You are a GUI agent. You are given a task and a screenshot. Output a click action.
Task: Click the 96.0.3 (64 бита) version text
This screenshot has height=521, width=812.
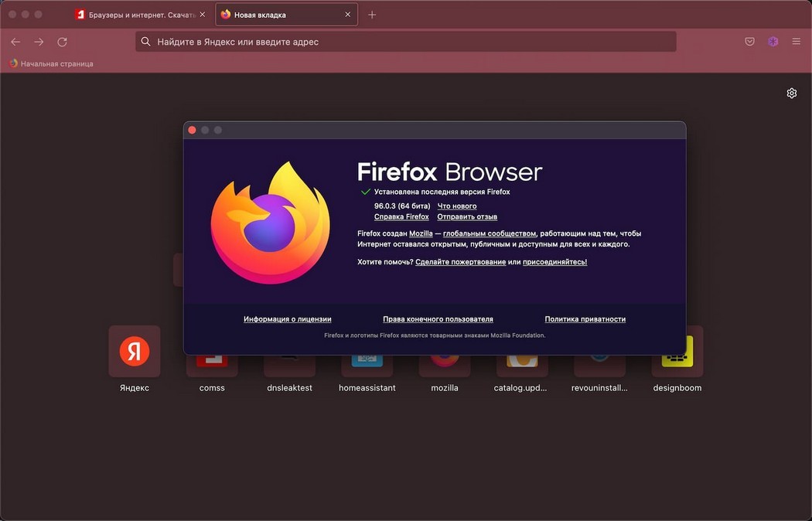coord(402,206)
